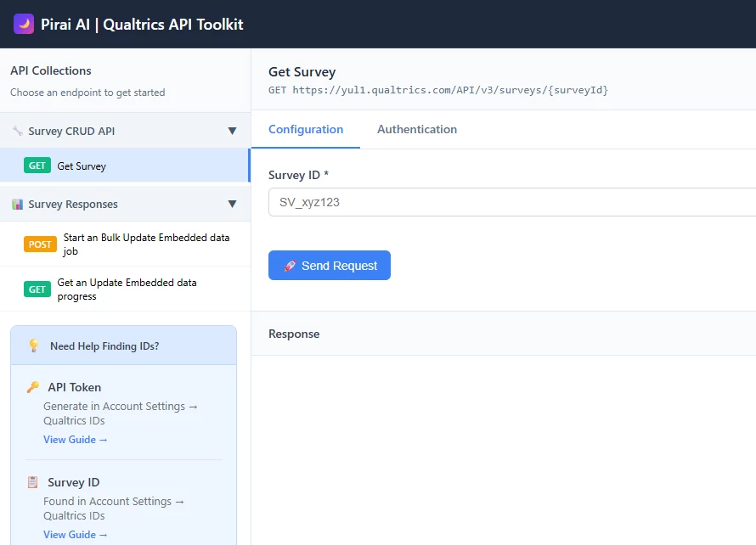This screenshot has height=545, width=756.
Task: Click the GET badge on Get Survey
Action: tap(37, 166)
